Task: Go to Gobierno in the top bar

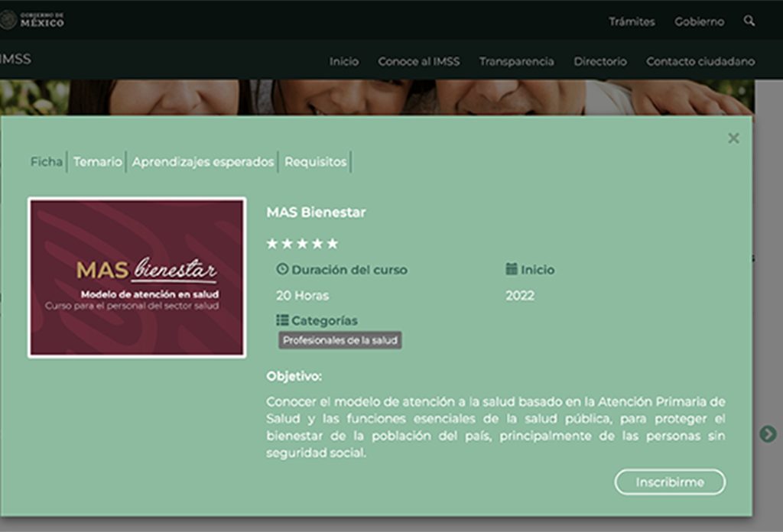Action: point(699,21)
